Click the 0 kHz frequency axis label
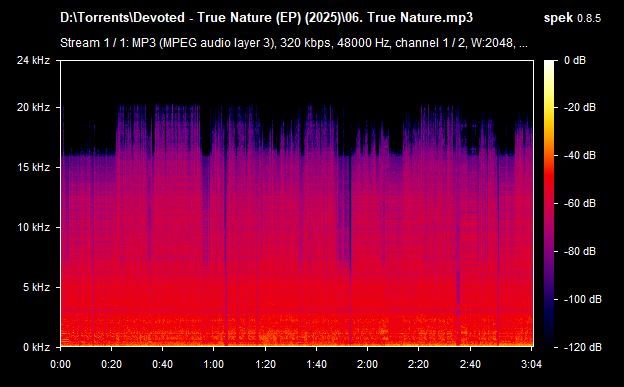Viewport: 624px width, 387px height. tap(36, 347)
